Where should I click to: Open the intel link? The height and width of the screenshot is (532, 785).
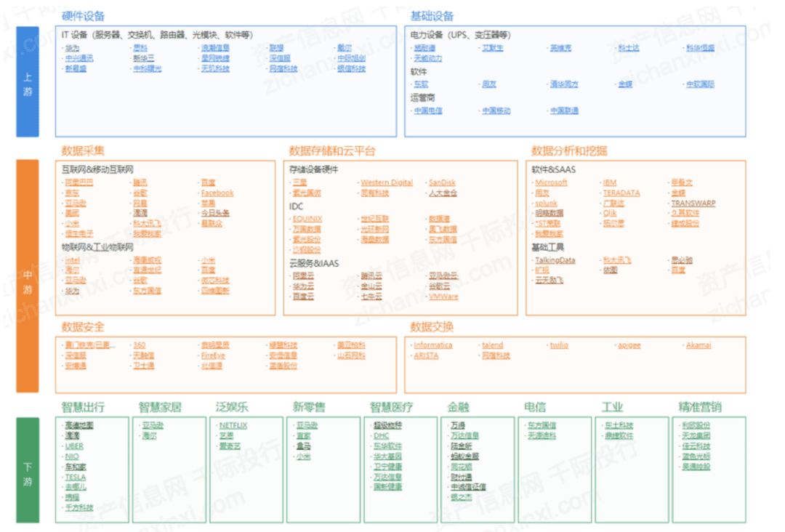(x=72, y=260)
